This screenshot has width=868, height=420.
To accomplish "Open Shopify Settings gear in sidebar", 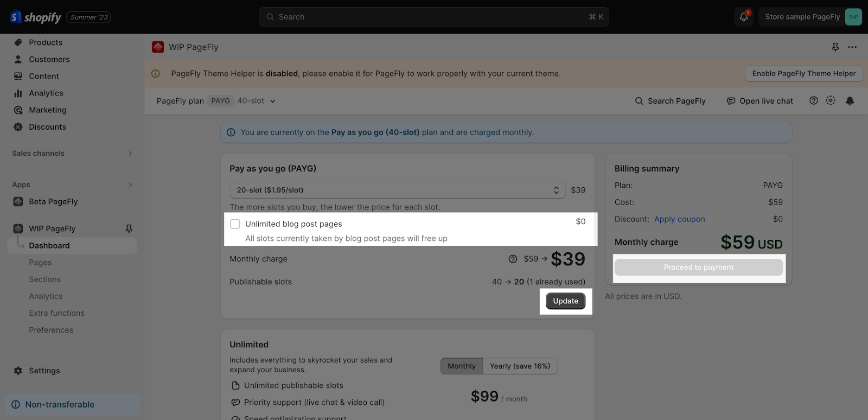I will point(18,371).
